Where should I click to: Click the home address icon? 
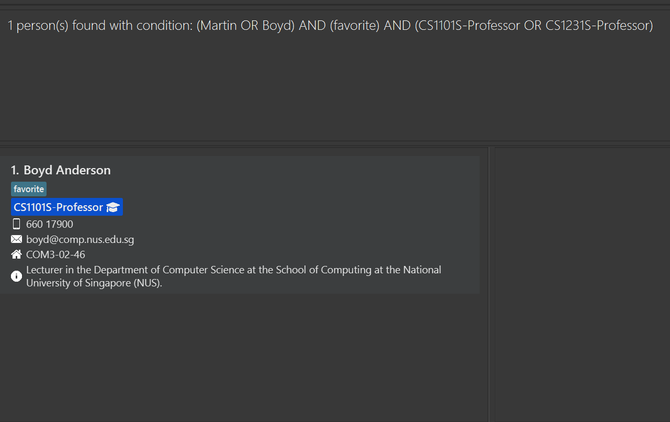[16, 255]
